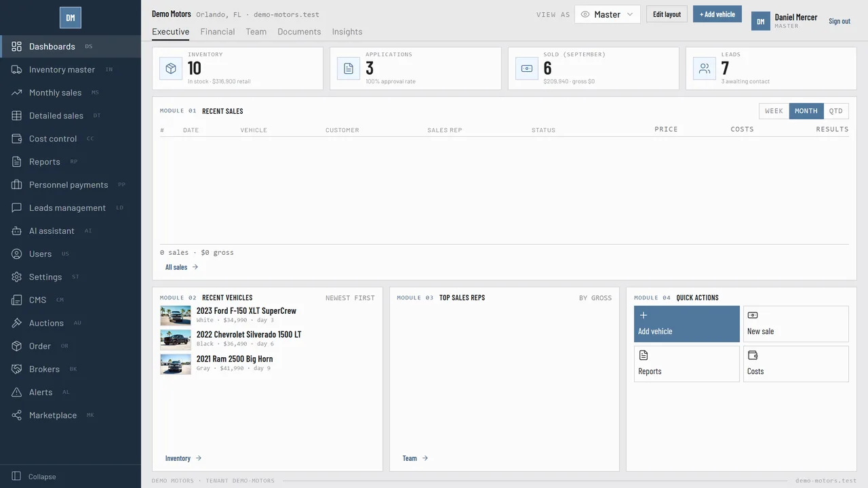The width and height of the screenshot is (868, 488).
Task: Click the Add vehicle quick action tile
Action: click(687, 324)
